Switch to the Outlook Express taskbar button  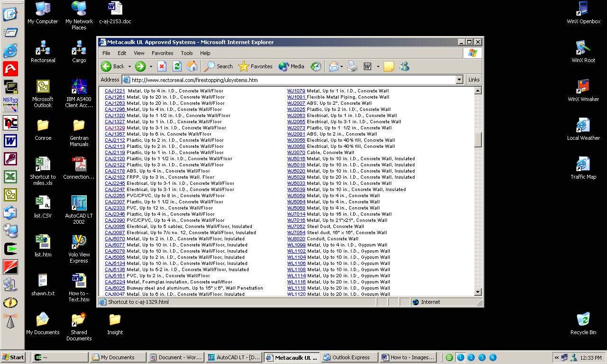click(350, 357)
